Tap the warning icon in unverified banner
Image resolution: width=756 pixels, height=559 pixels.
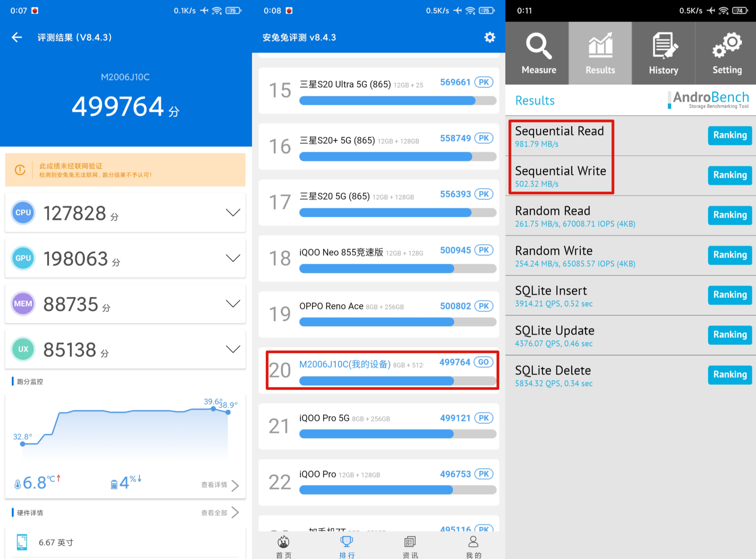coord(20,170)
